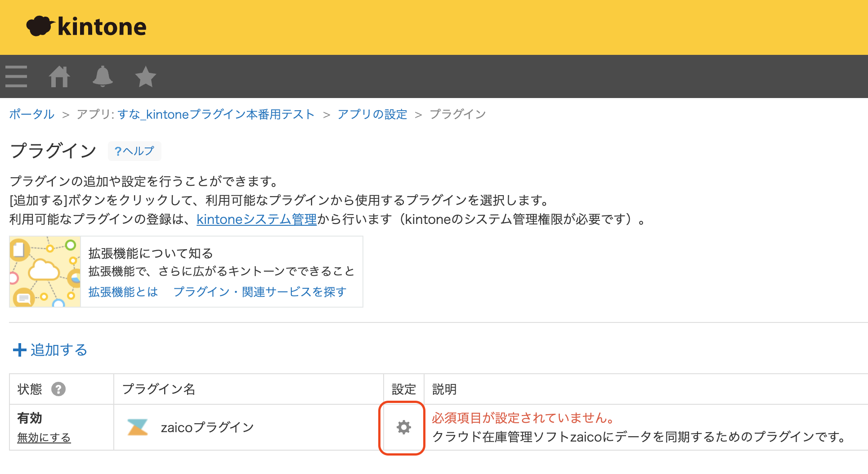Open プラグイン・関連サービスを探す link
This screenshot has height=474, width=868.
[260, 292]
